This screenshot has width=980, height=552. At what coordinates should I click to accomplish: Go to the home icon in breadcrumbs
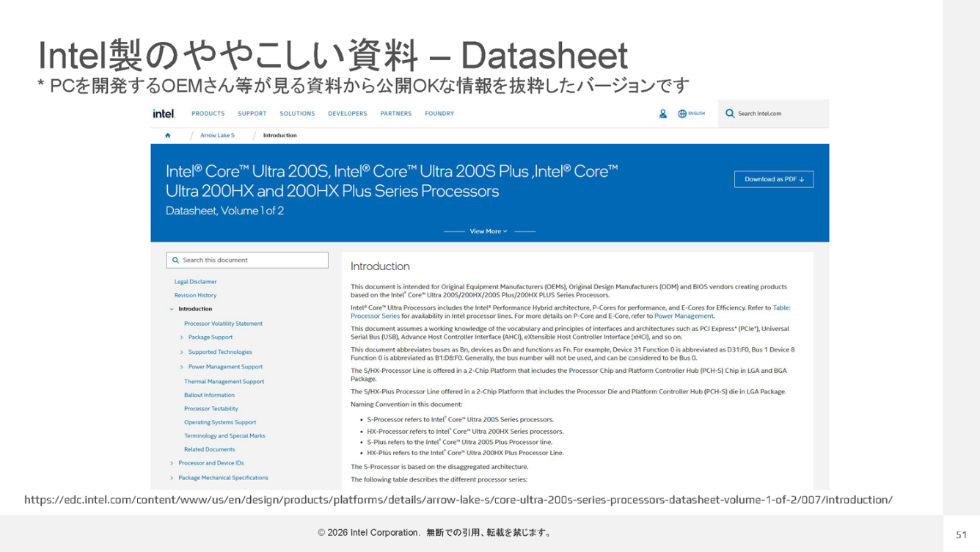(x=168, y=135)
